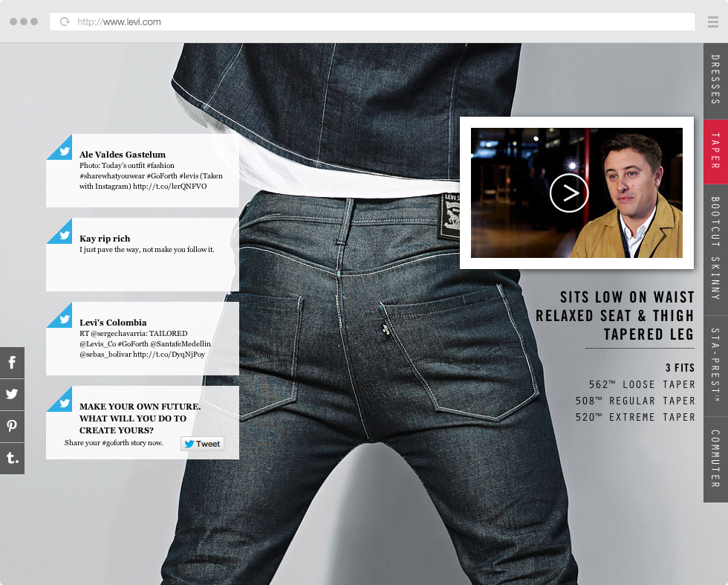Click 'Share your #goforth story now' text

click(114, 443)
